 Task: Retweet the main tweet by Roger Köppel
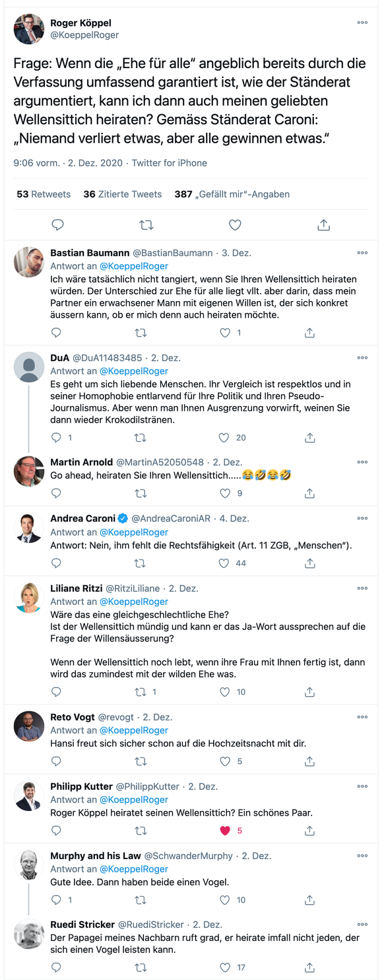[x=146, y=225]
